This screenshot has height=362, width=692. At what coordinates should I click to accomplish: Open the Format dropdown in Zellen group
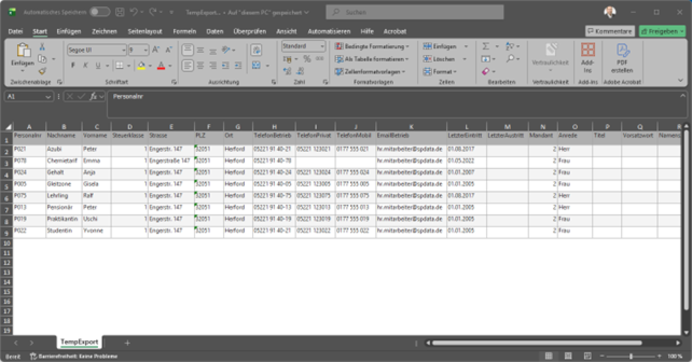(x=440, y=71)
